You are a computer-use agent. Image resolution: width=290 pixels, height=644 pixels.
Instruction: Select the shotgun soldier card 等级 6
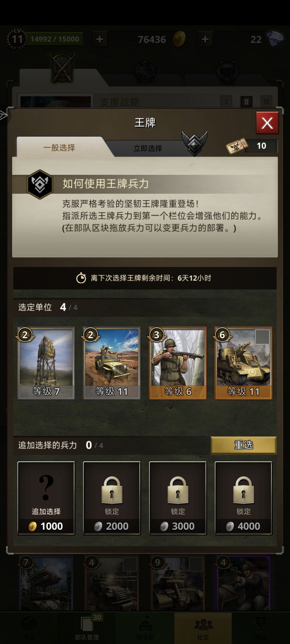[178, 363]
